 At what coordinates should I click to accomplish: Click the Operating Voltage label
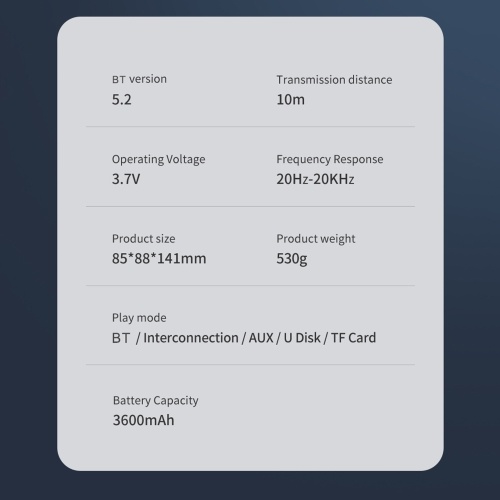(x=159, y=159)
